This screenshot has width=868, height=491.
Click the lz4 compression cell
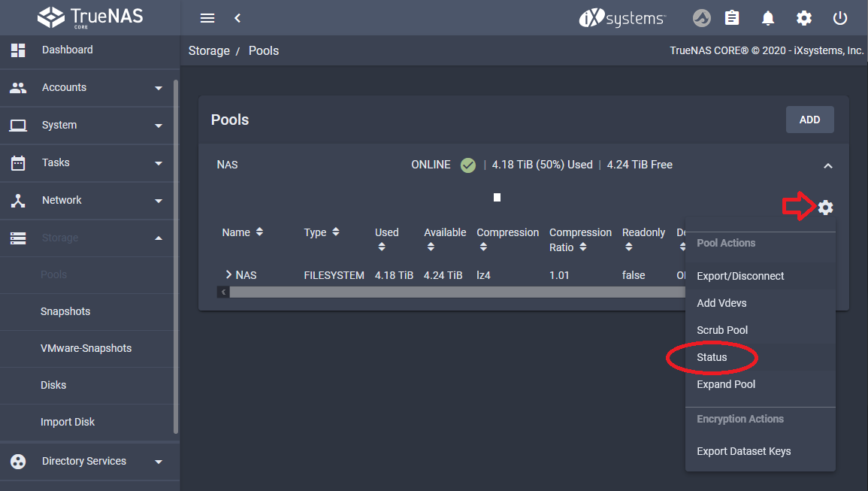click(483, 275)
